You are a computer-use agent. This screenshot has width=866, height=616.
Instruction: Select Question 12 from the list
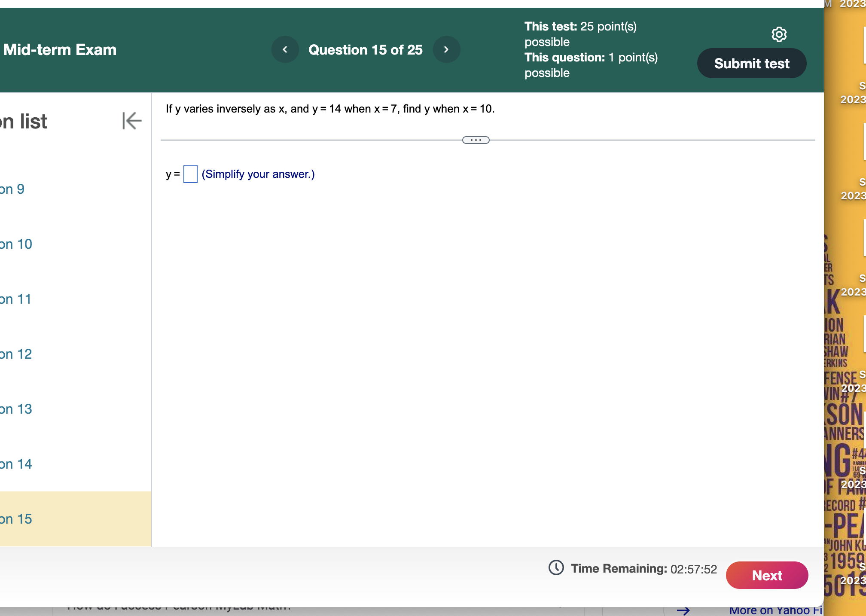coord(15,354)
